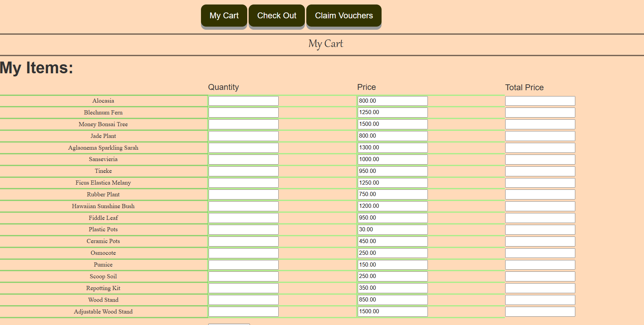
Task: Click Aglaonema Sparkling Sarah price 1300.00
Action: tap(393, 148)
